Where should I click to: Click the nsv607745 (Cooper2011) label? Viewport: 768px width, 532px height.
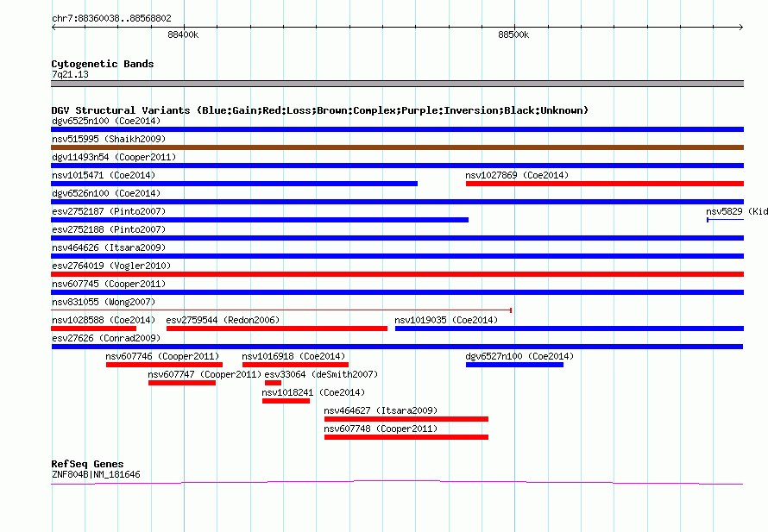(x=109, y=284)
